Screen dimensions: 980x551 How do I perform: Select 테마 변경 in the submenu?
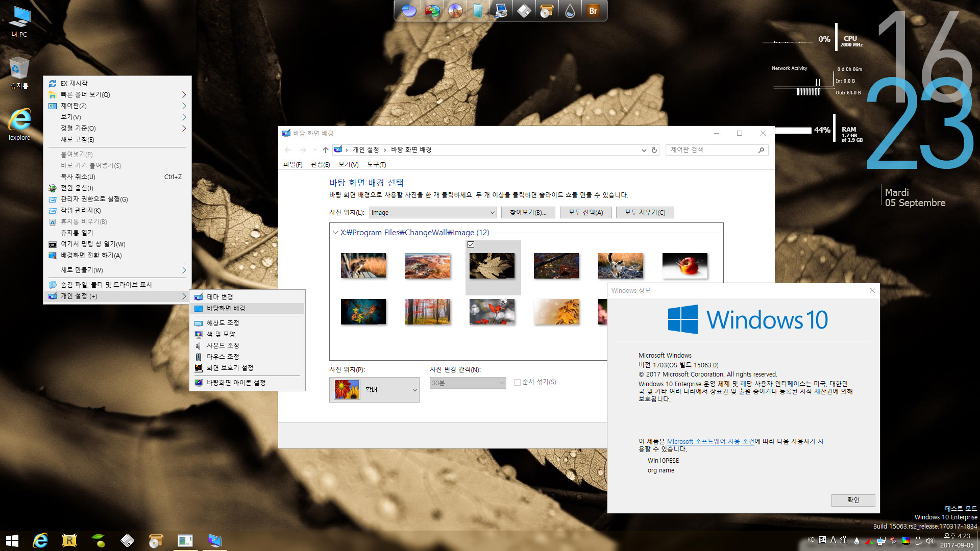coord(248,297)
